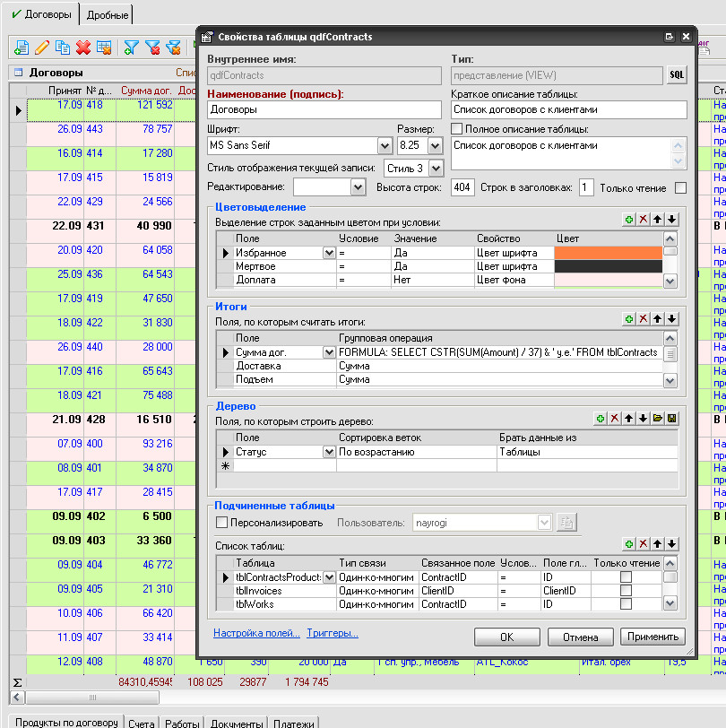
Task: Check the Персонализировать checkbox
Action: pyautogui.click(x=222, y=522)
